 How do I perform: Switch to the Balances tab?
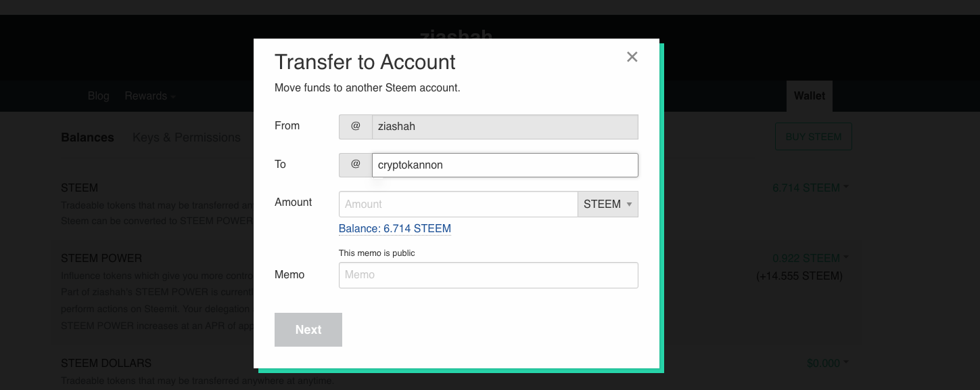(x=87, y=137)
